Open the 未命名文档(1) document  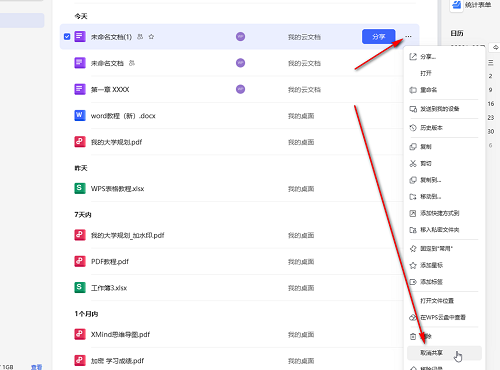(x=111, y=37)
